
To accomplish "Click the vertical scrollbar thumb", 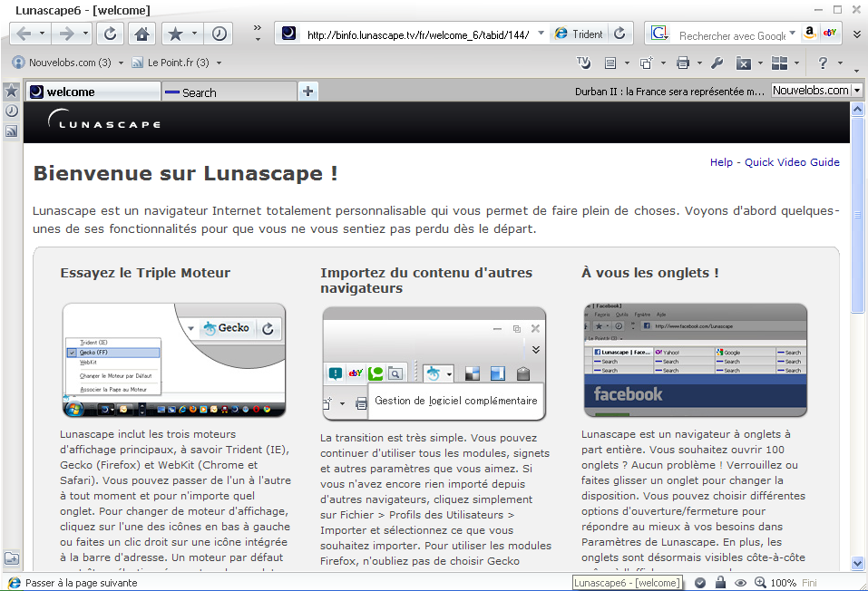I will coord(857,215).
